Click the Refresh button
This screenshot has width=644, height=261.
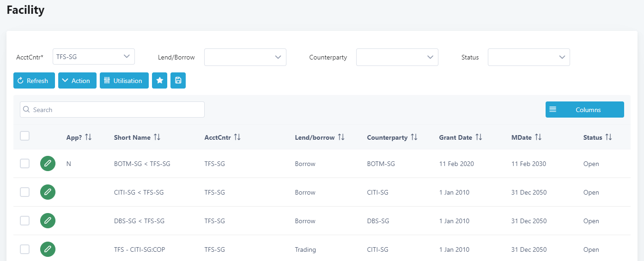[x=34, y=81]
